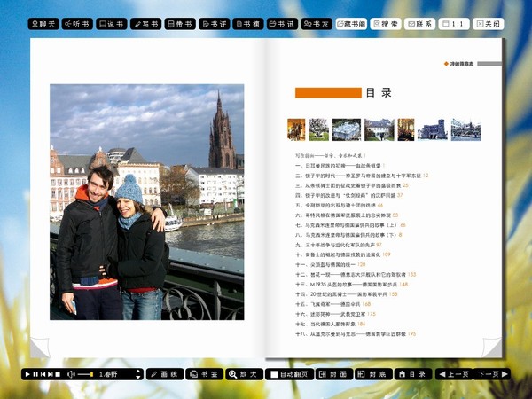Click the 听书 listen-to-book button
The width and height of the screenshot is (532, 399).
pyautogui.click(x=77, y=24)
